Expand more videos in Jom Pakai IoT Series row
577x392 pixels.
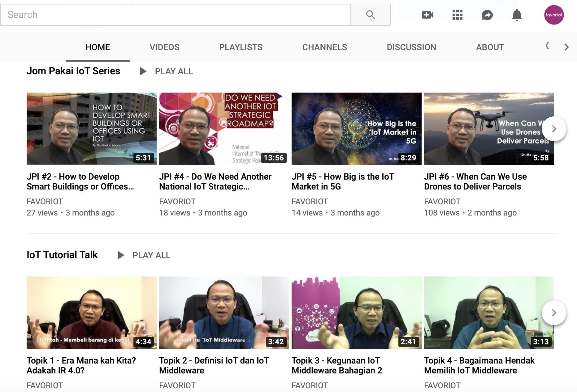tap(554, 128)
